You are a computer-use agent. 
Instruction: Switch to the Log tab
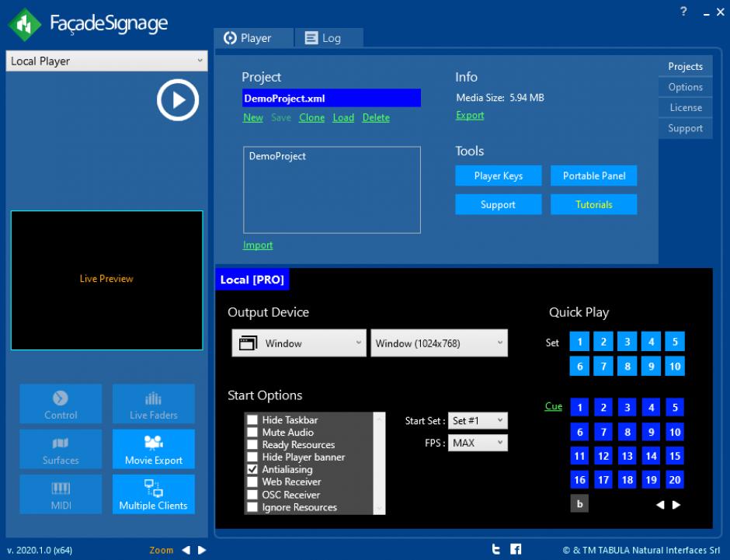coord(328,38)
